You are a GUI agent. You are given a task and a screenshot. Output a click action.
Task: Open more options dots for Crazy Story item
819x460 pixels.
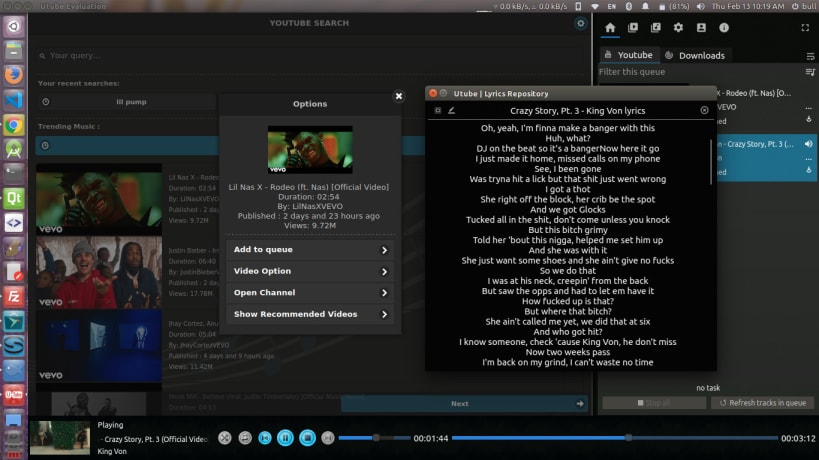[x=809, y=158]
